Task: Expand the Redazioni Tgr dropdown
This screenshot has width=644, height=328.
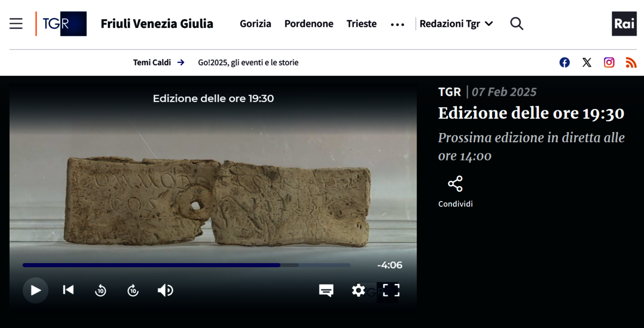Action: click(x=456, y=24)
